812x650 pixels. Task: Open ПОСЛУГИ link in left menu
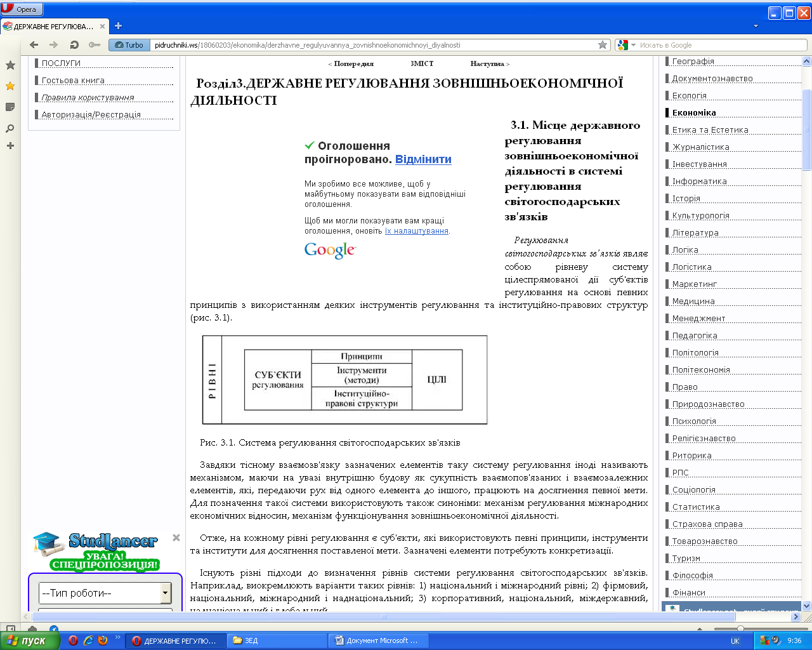(x=61, y=63)
